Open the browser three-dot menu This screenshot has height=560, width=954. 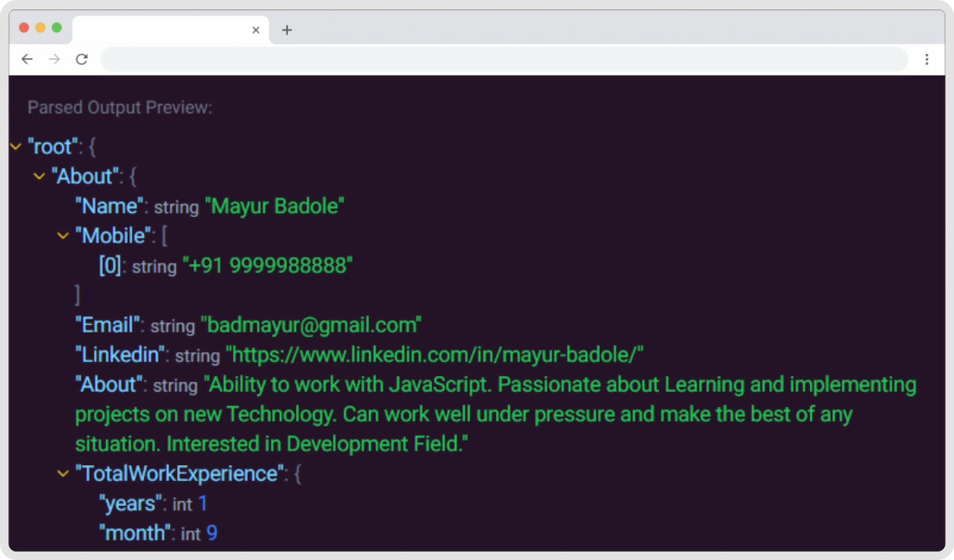[927, 59]
